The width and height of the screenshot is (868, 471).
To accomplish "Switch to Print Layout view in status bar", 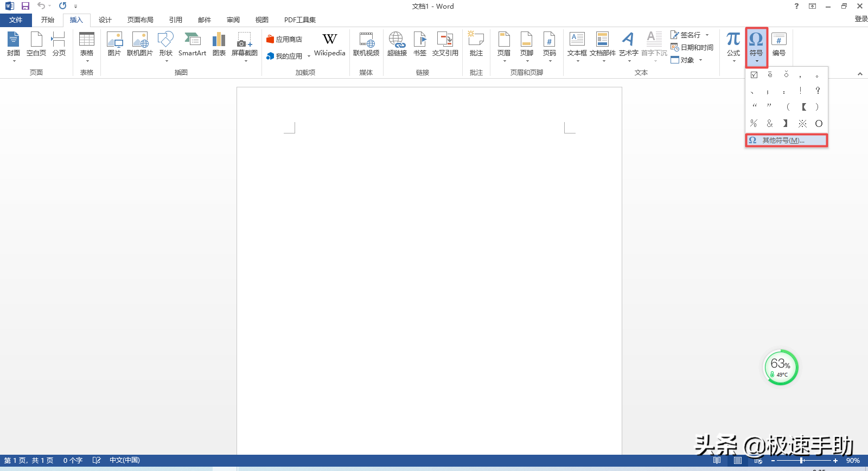I will tap(738, 461).
